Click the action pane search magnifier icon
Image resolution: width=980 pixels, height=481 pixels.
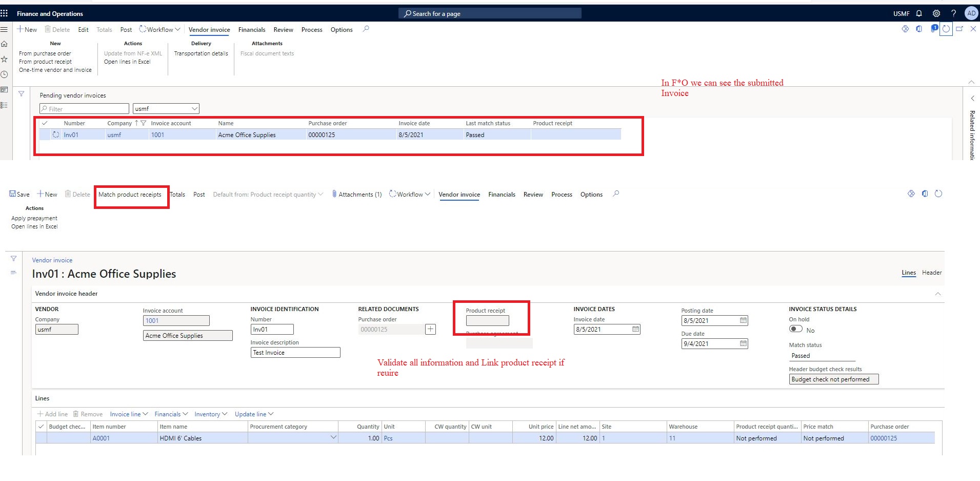click(x=366, y=29)
